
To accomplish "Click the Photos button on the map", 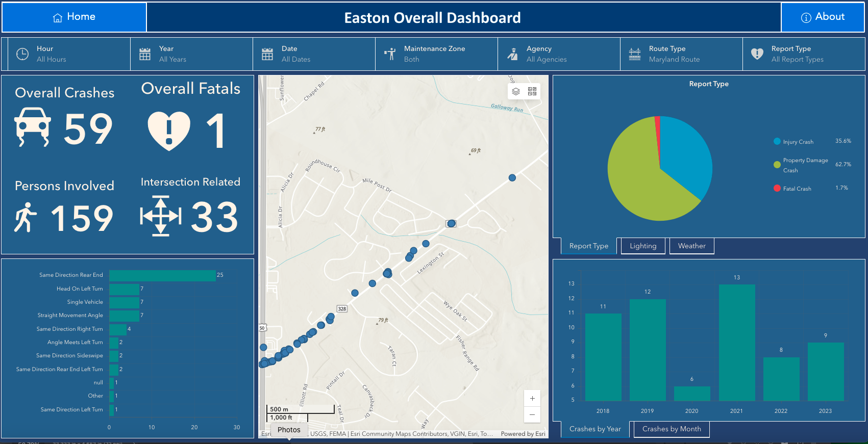I will [289, 430].
